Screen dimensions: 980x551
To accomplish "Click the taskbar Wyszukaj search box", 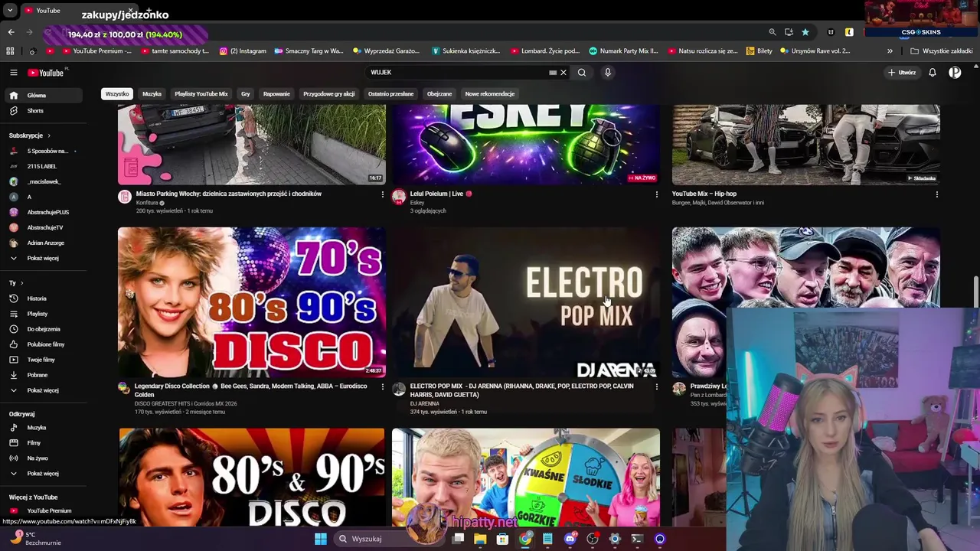I will click(390, 539).
